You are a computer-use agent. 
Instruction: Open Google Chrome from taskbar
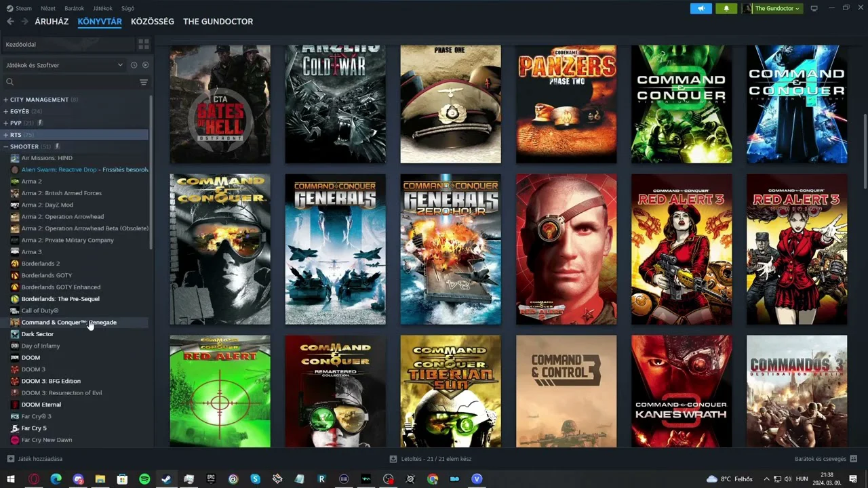[433, 479]
